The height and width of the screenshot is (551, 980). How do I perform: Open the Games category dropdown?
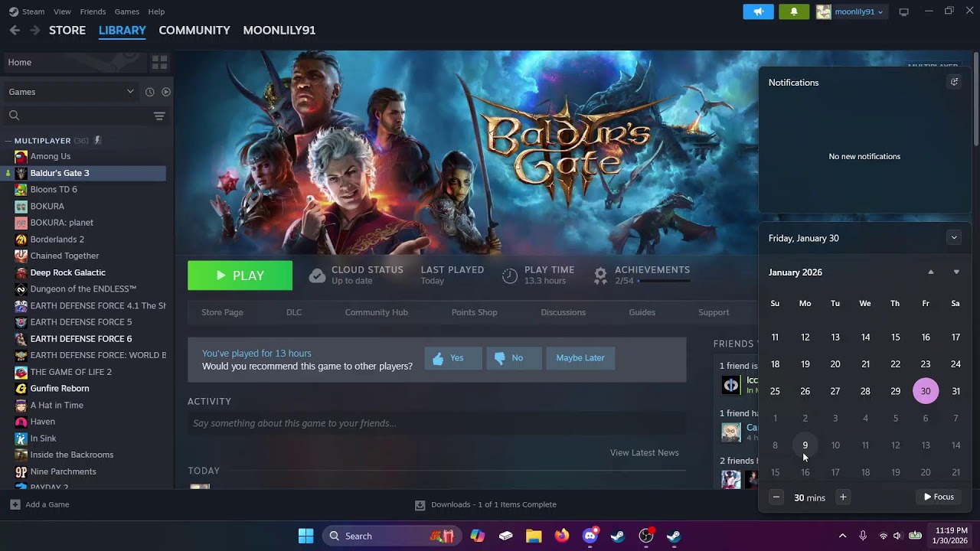71,92
